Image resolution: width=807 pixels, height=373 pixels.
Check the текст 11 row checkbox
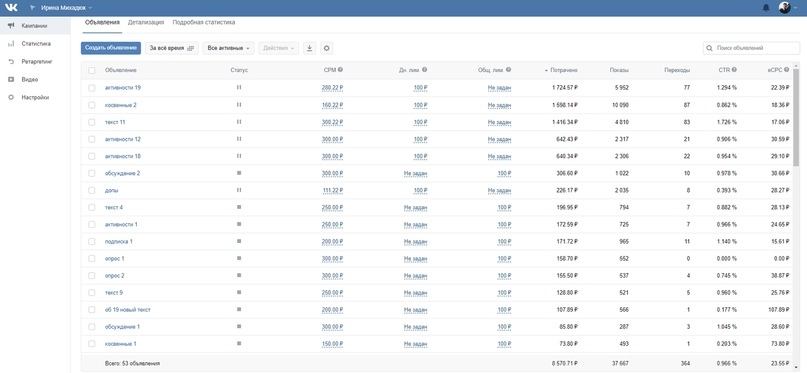[92, 122]
